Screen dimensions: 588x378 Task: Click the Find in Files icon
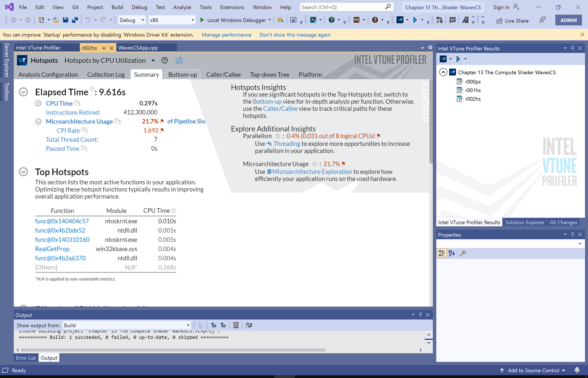[x=280, y=20]
